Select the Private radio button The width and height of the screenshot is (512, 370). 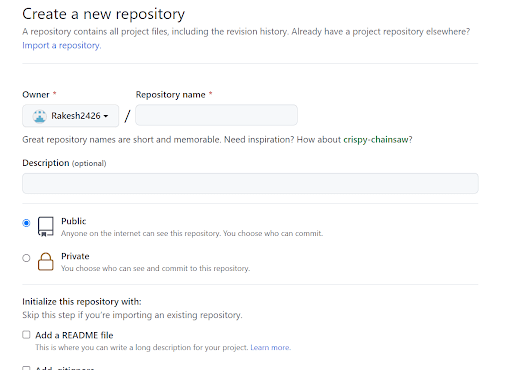coord(26,258)
